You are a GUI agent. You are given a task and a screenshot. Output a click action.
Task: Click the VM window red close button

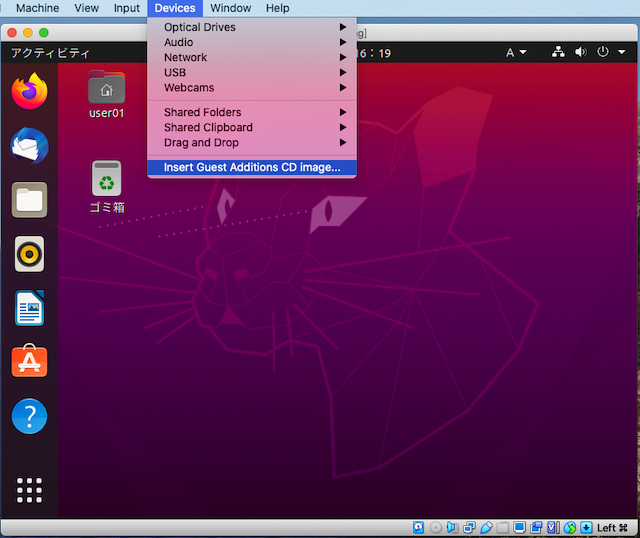(12, 33)
